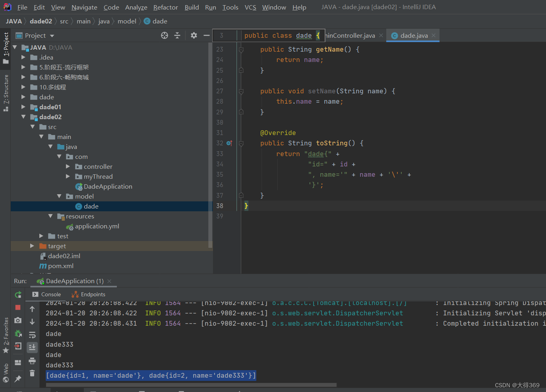Open the Favorites tool window sidebar button
This screenshot has height=392, width=546.
coord(6,335)
